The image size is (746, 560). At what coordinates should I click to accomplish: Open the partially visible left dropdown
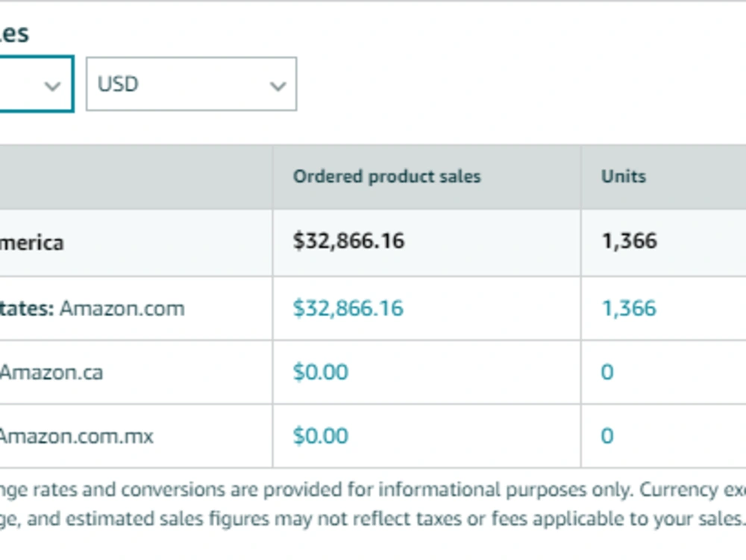pos(37,84)
